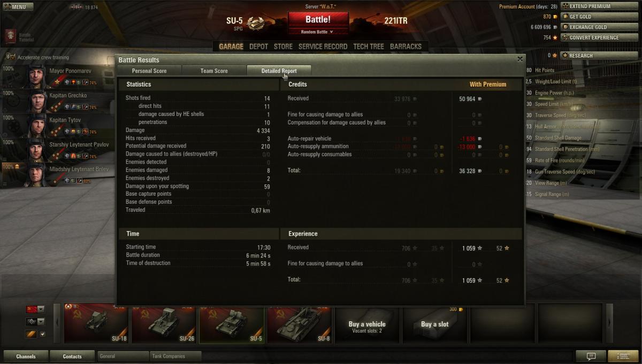Click Kapitan Grechko crew portrait
Image resolution: width=642 pixels, height=364 pixels.
pos(36,100)
